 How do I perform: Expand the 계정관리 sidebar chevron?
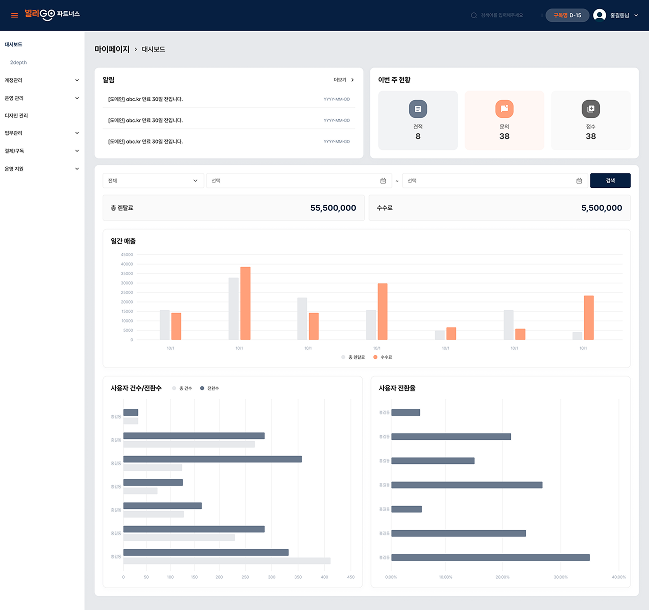tap(77, 80)
